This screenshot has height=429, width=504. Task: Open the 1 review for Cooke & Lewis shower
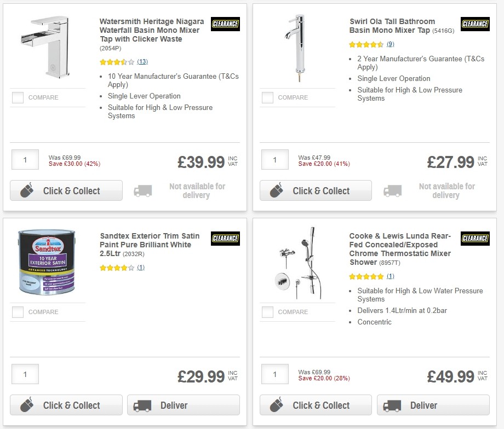(x=390, y=276)
